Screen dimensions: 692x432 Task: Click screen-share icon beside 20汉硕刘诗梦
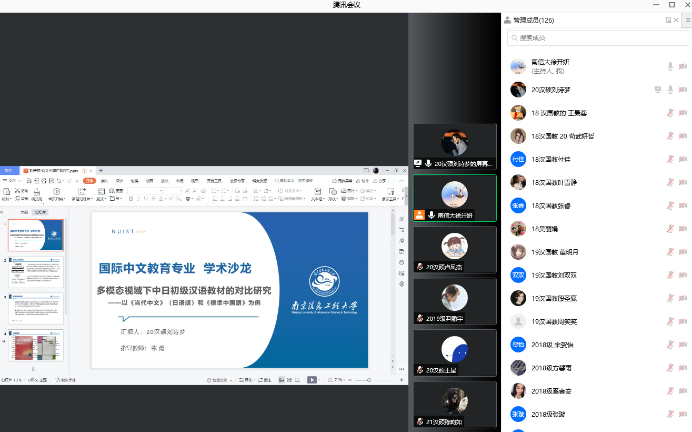point(657,89)
